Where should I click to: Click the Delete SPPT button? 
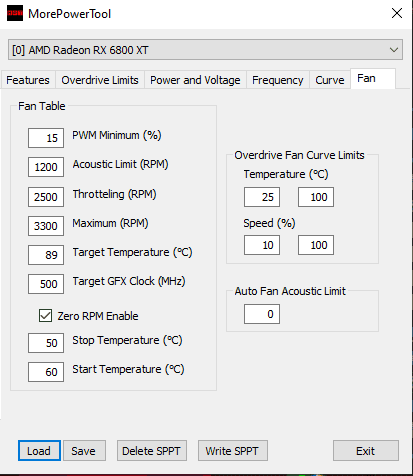(x=152, y=451)
